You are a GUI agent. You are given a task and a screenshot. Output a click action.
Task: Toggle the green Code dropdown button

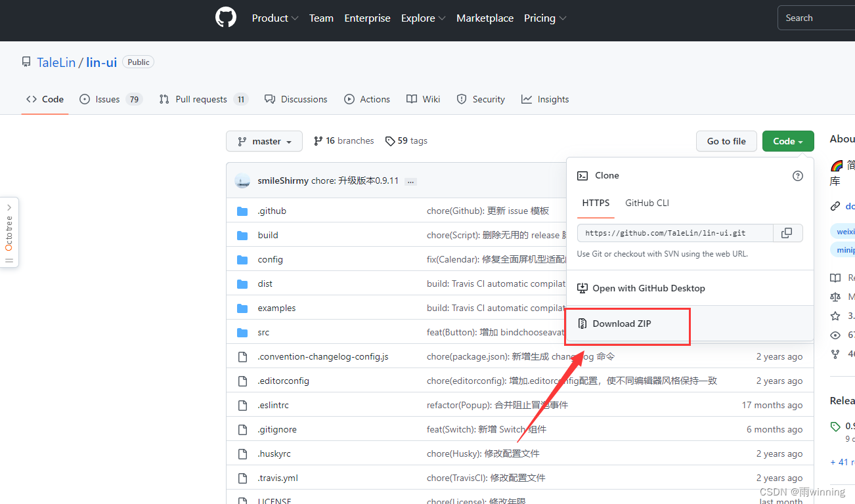coord(788,141)
